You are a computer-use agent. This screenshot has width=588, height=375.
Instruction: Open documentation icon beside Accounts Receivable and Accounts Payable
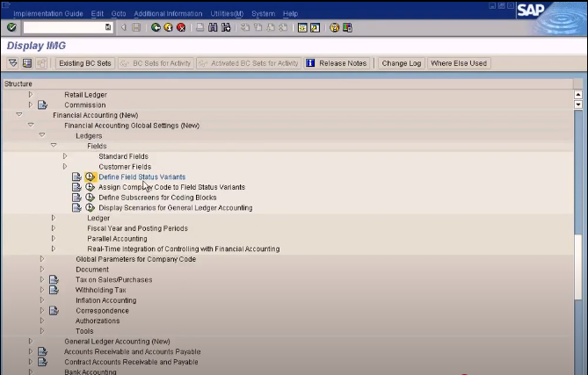42,351
